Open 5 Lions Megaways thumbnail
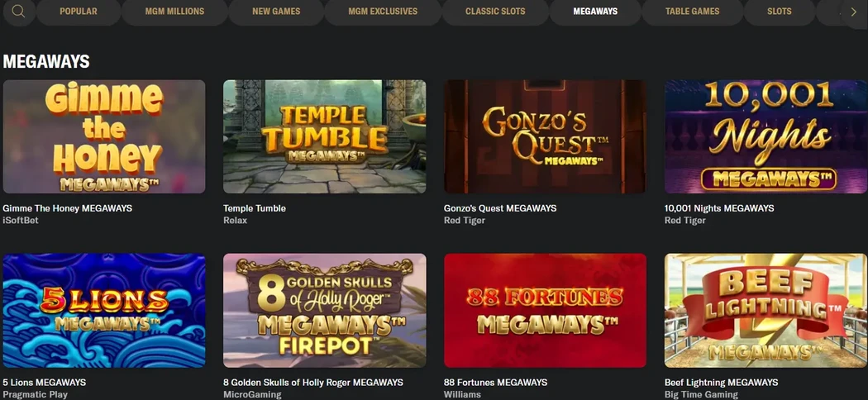868x400 pixels. [x=104, y=311]
